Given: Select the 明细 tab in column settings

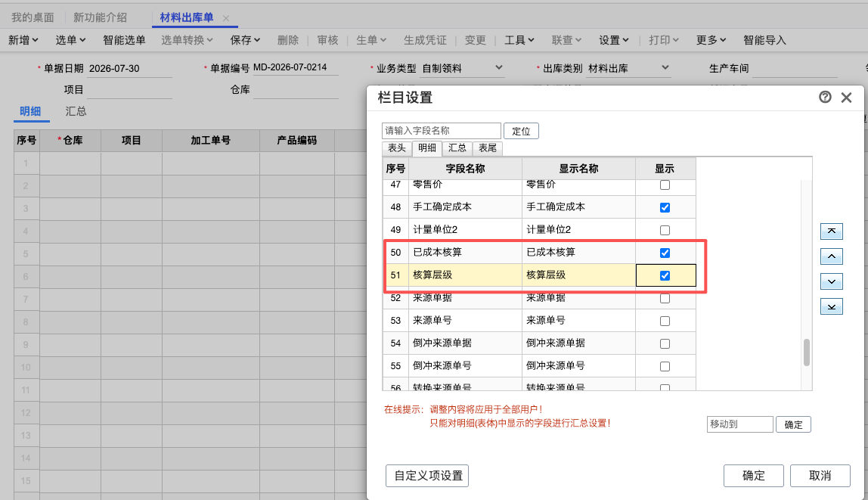Looking at the screenshot, I should 427,148.
